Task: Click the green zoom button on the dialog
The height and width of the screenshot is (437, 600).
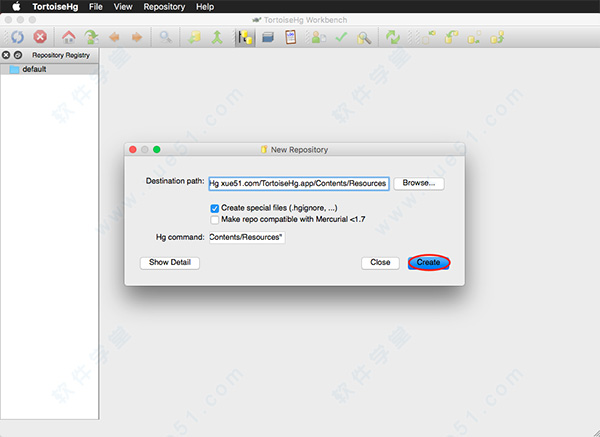Action: click(x=157, y=150)
